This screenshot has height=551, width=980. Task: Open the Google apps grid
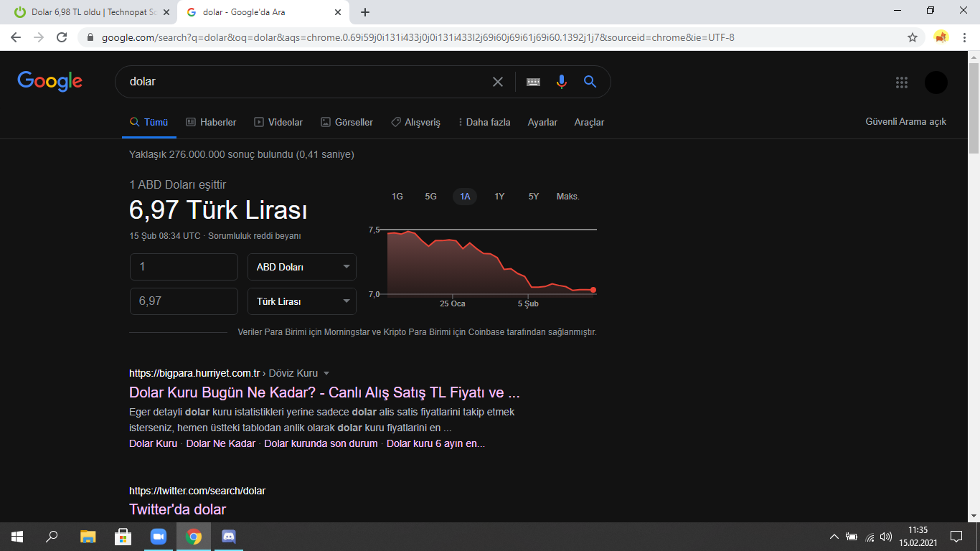click(x=902, y=83)
